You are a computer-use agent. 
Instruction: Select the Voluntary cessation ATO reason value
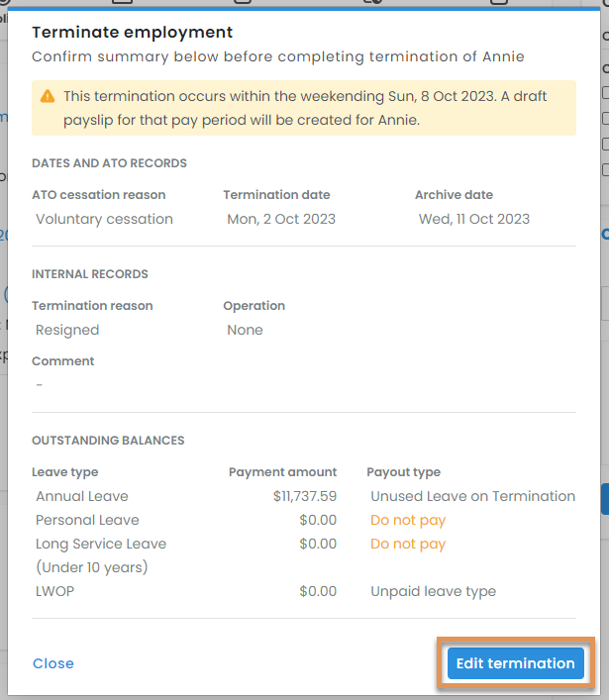(104, 219)
